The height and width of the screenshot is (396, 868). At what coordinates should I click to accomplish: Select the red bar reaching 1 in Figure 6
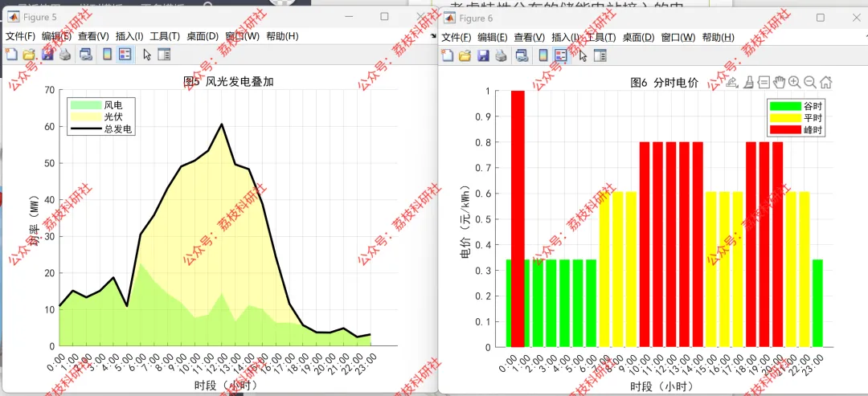tap(518, 219)
